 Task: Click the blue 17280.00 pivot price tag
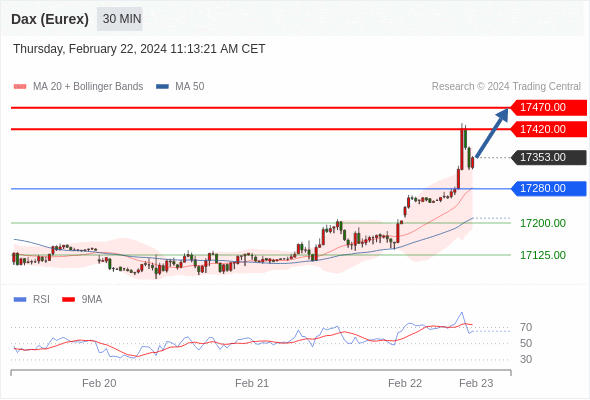tap(549, 189)
